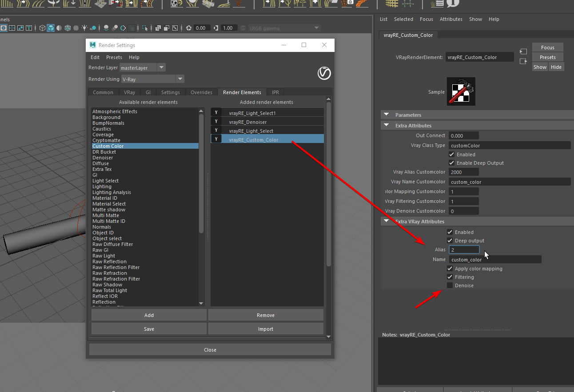Toggle the Deep output checkbox
The height and width of the screenshot is (392, 574).
point(450,241)
